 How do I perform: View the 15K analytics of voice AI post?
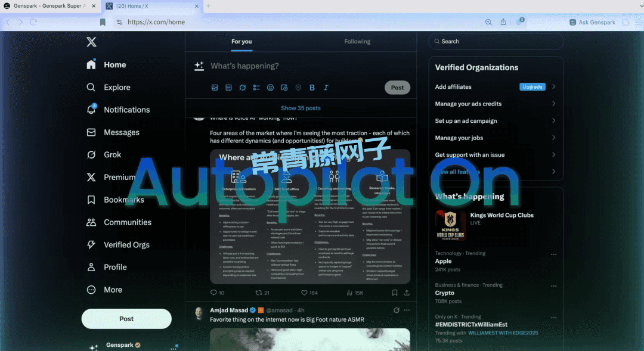pos(355,293)
